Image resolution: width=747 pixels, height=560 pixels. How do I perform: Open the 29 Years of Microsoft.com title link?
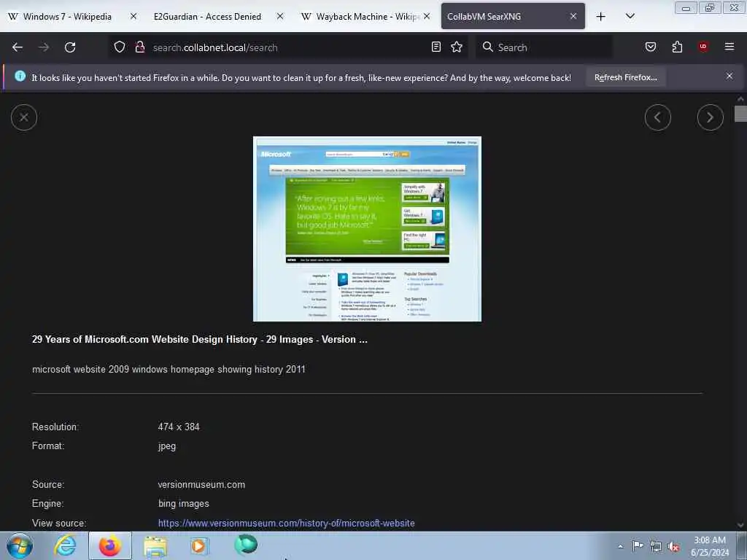pyautogui.click(x=200, y=340)
